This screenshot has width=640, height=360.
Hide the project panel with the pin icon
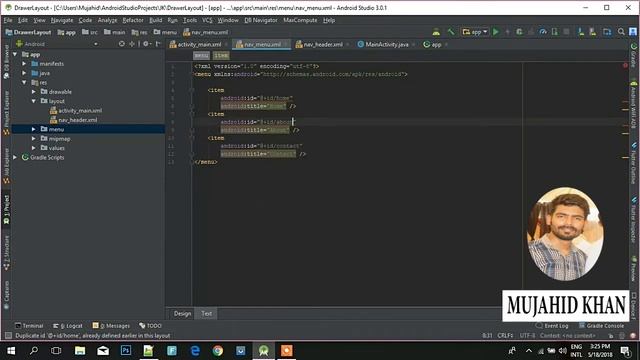158,44
